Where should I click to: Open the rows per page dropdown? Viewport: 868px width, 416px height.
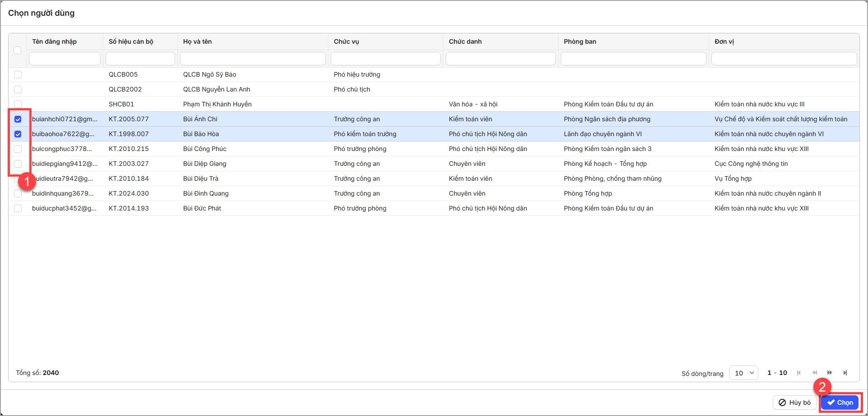pos(743,373)
